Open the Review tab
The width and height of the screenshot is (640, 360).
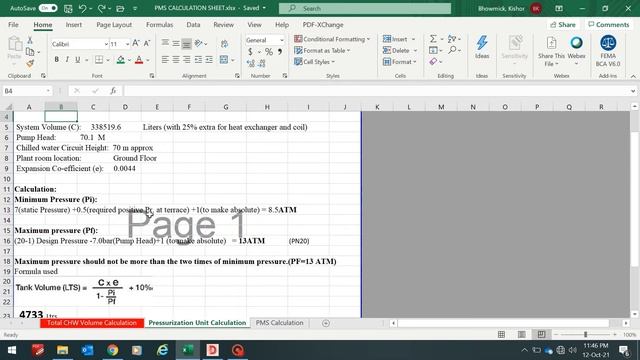223,24
